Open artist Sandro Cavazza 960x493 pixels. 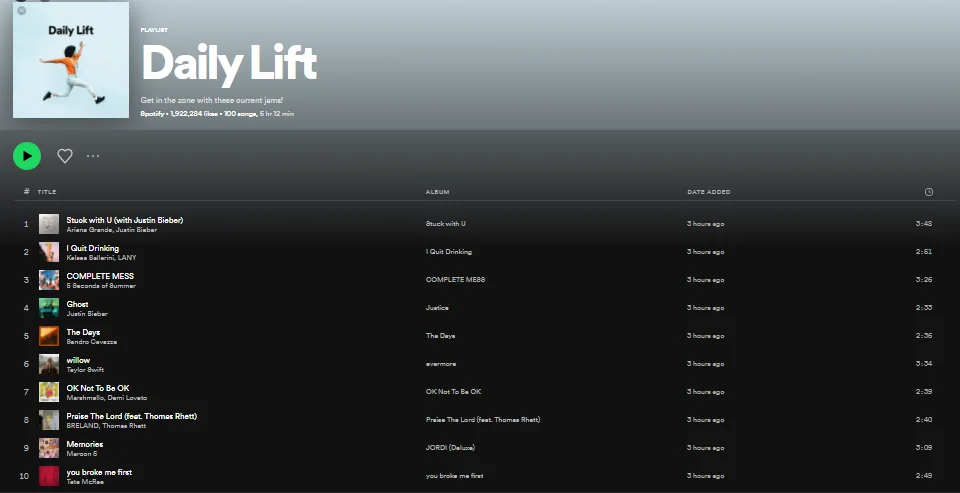coord(91,342)
